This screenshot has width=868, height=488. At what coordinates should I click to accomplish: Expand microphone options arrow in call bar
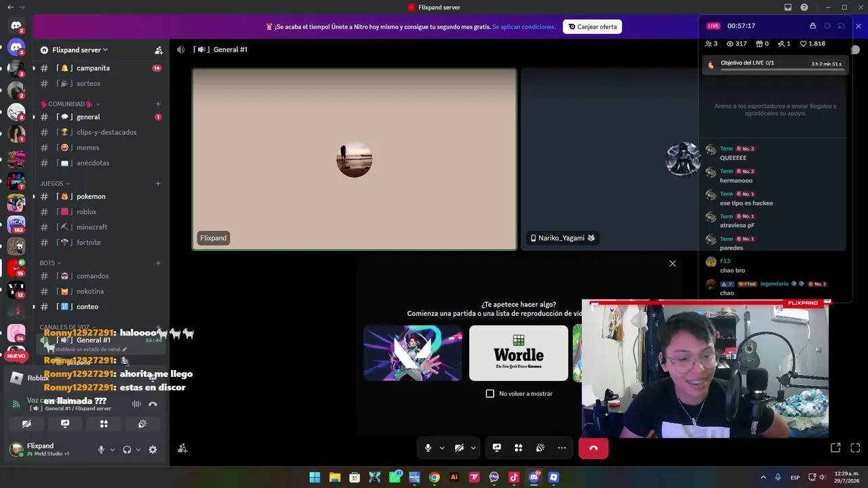point(442,448)
